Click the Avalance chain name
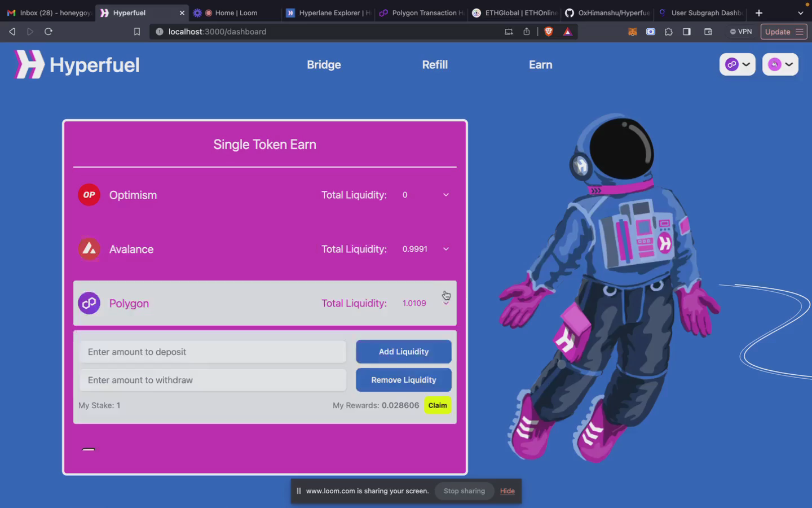812x508 pixels. [131, 249]
